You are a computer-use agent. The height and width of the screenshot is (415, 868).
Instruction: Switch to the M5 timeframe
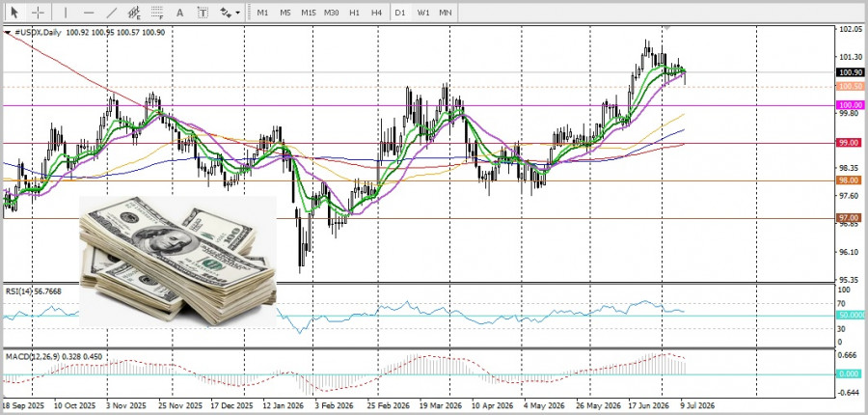click(x=285, y=13)
